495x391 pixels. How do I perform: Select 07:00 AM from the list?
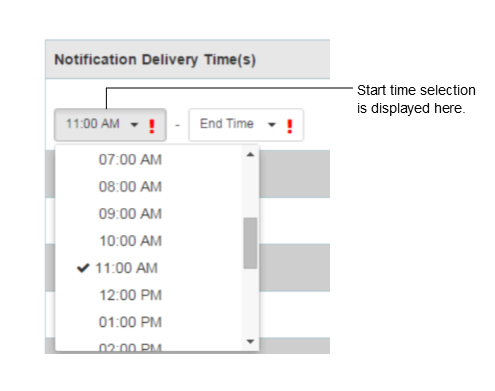tap(149, 160)
